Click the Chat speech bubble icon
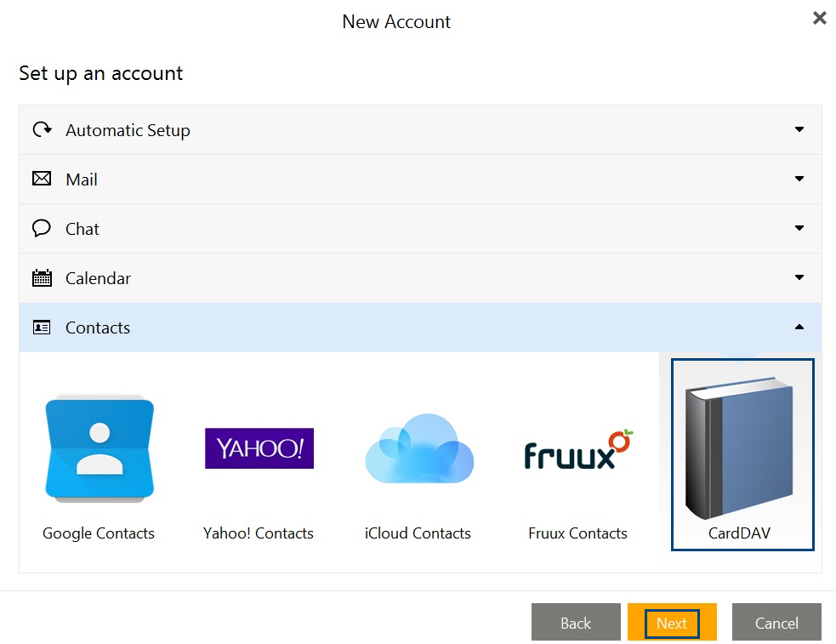This screenshot has height=644, width=836. [x=42, y=228]
